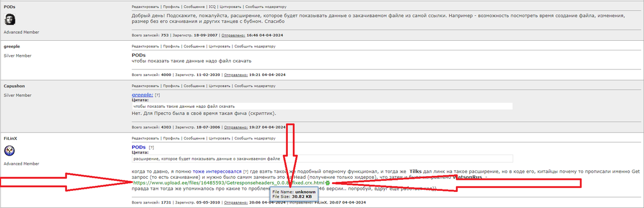The height and width of the screenshot is (208, 644).
Task: Click the [?] marker next to greeple:
Action: [x=157, y=95]
